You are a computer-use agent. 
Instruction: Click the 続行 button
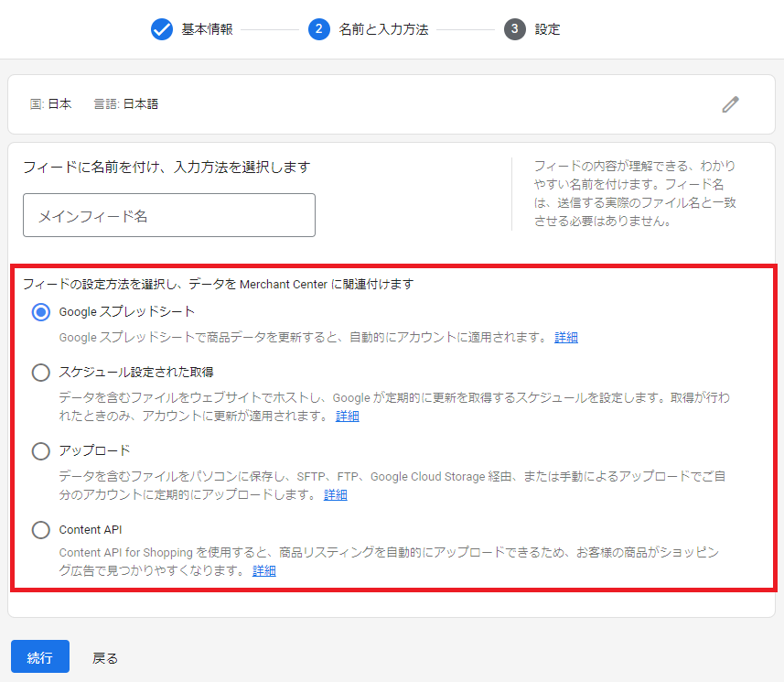pos(40,656)
